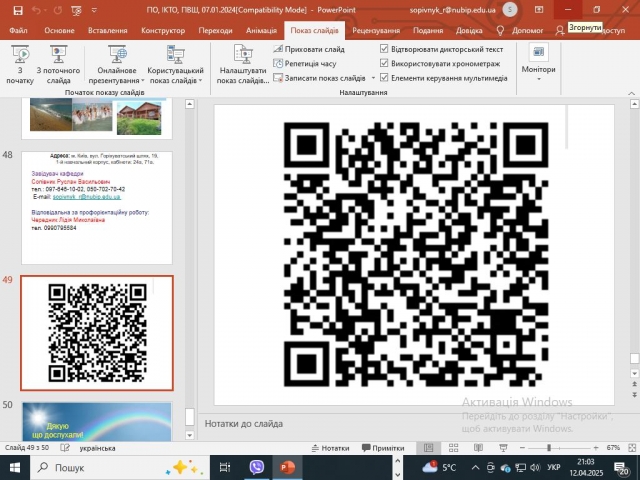
Task: Go to next slide double-arrow
Action: [634, 395]
